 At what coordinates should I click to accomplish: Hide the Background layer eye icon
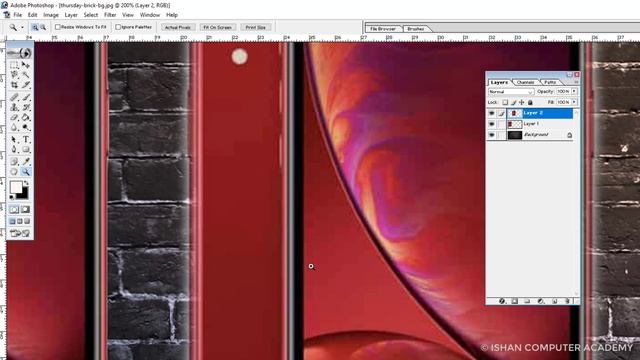pos(492,135)
